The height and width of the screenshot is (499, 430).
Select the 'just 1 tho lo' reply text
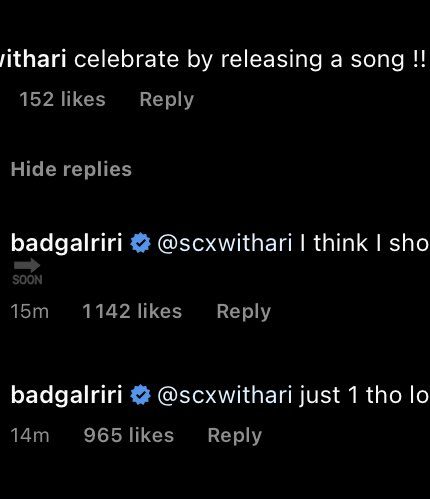364,395
